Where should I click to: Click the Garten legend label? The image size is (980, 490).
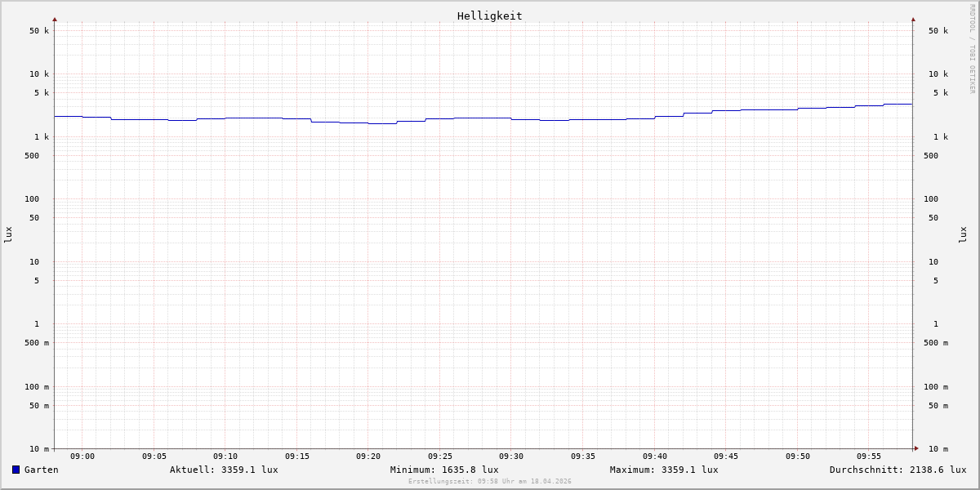pos(41,470)
